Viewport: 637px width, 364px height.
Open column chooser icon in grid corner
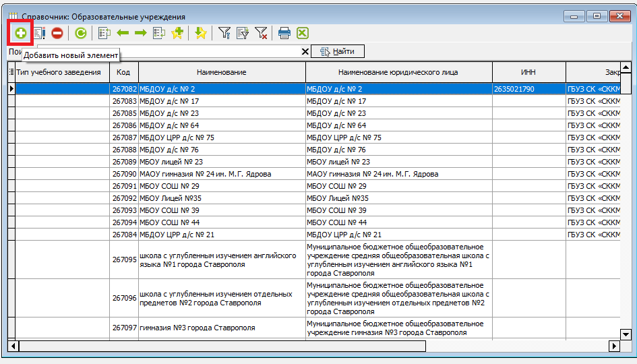pyautogui.click(x=11, y=72)
